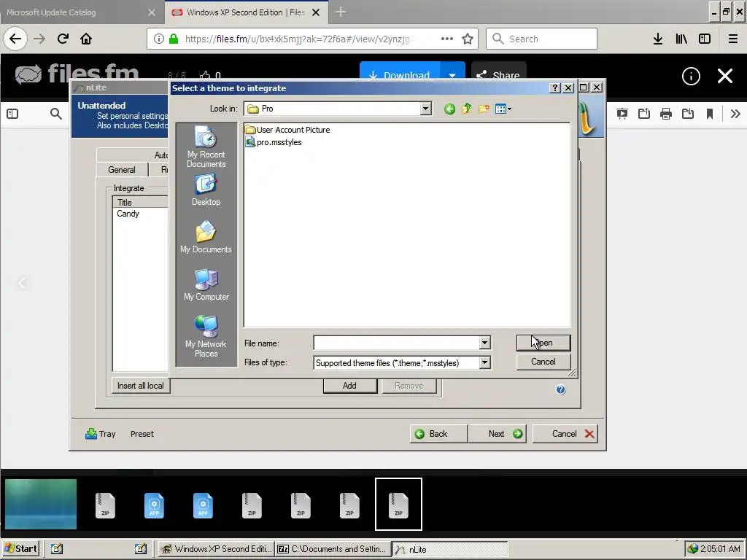The width and height of the screenshot is (747, 560).
Task: Open My Recent Documents place
Action: point(206,147)
